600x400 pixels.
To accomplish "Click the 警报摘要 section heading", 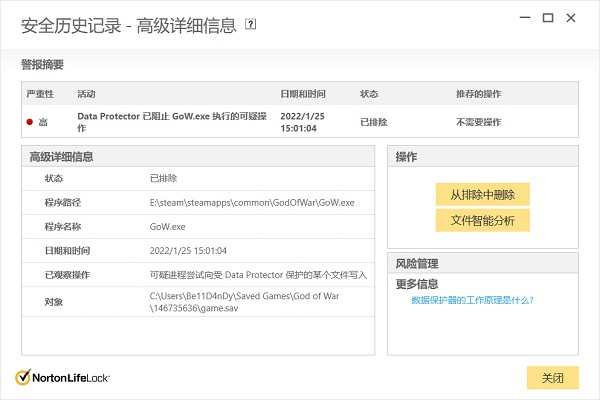I will coord(42,64).
